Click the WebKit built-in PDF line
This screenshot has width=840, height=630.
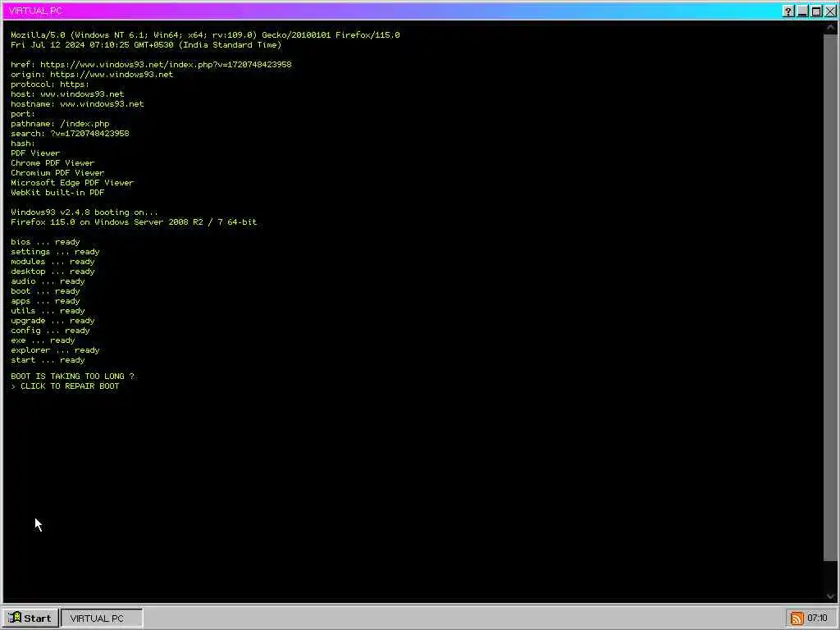click(x=57, y=192)
